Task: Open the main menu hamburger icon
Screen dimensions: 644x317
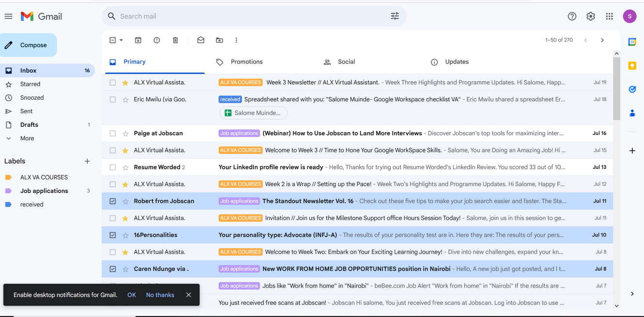Action: (8, 16)
